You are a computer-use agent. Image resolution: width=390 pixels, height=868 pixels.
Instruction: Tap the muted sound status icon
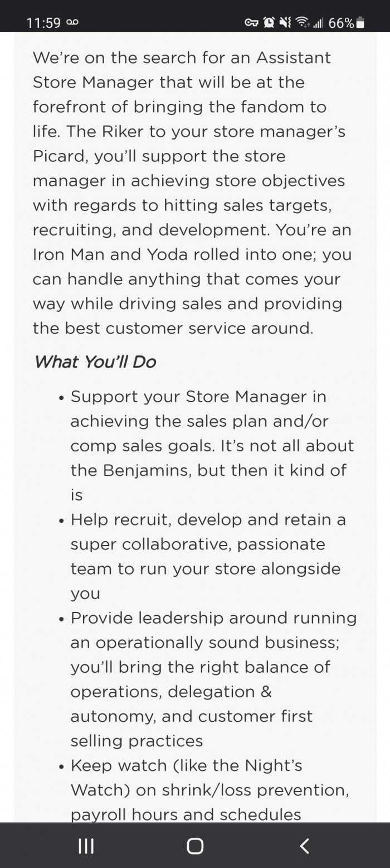click(285, 23)
